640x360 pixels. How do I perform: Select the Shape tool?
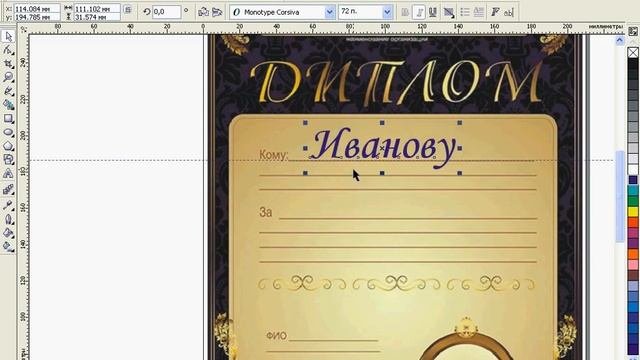tap(8, 50)
